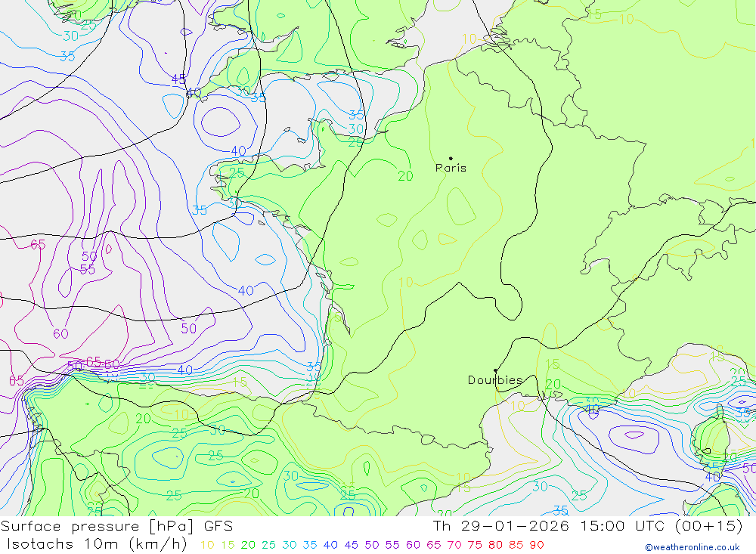The width and height of the screenshot is (756, 554).
Task: Click the red 90 value in the legend row
Action: 537,545
